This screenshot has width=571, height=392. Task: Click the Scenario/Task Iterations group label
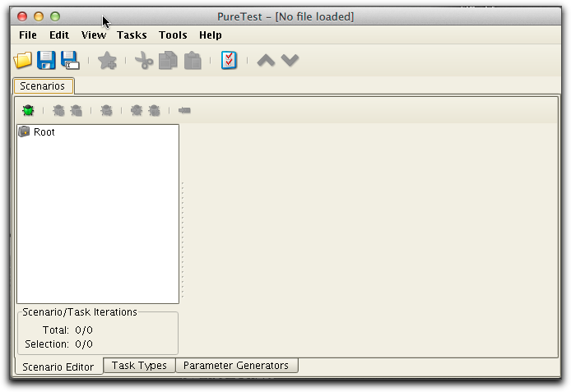tap(79, 312)
